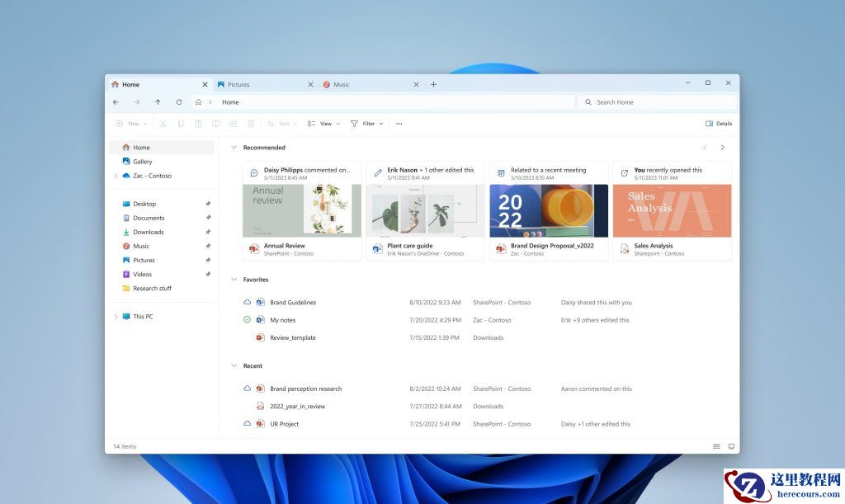Open the Brand Guidelines file

[293, 302]
